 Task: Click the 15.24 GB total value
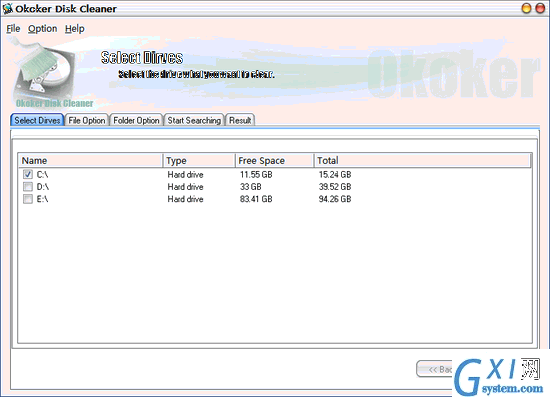(x=335, y=174)
